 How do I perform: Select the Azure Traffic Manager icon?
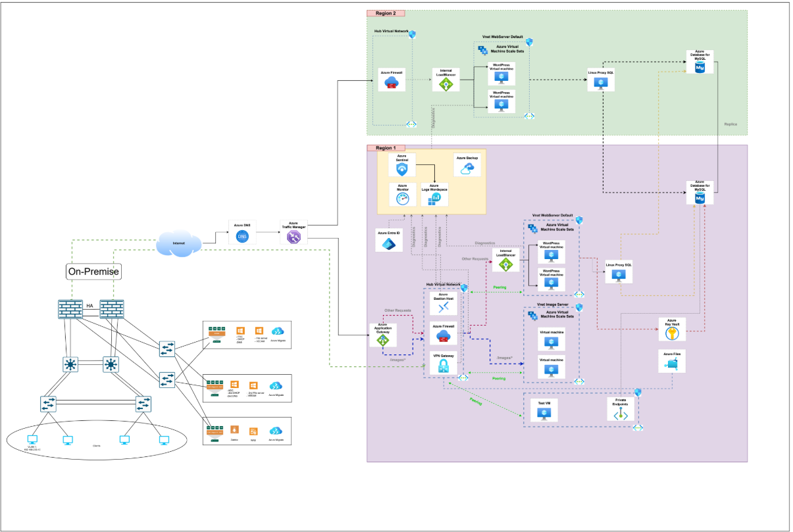pos(294,237)
